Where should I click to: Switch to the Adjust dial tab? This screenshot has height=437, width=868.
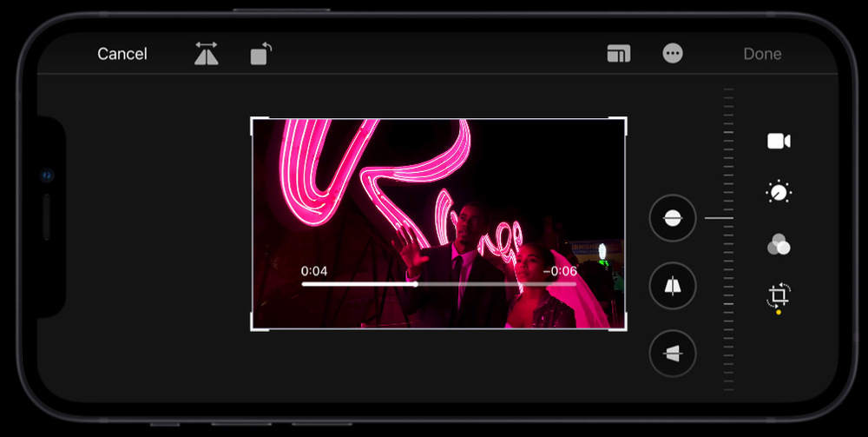[779, 193]
